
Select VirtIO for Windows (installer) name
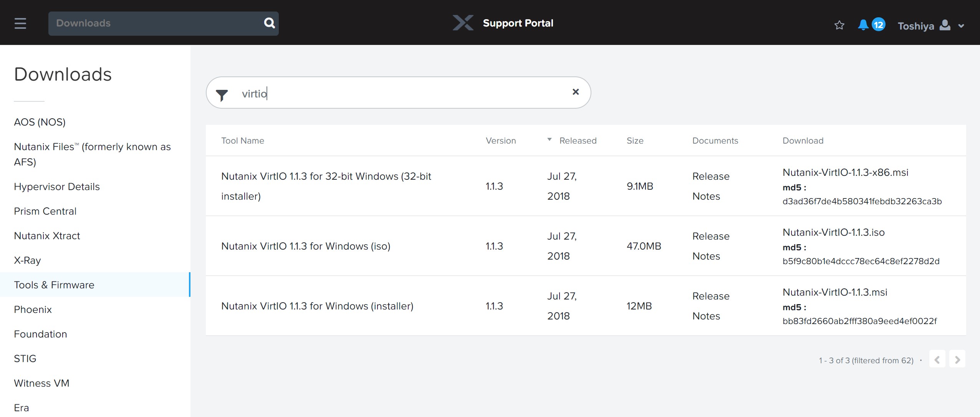point(317,306)
